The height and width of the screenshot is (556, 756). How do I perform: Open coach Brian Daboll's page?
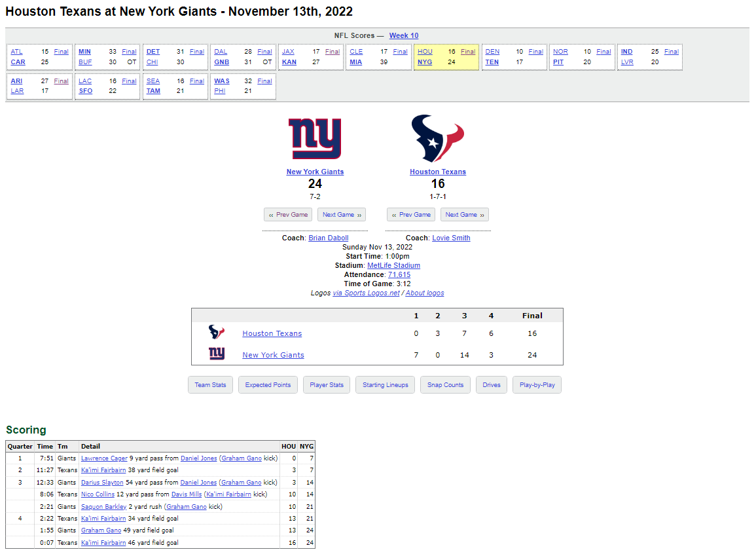pos(329,238)
